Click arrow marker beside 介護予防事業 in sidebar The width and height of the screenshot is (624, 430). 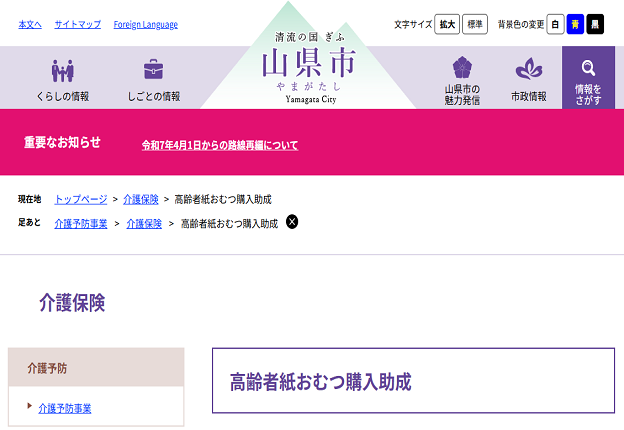tap(30, 407)
